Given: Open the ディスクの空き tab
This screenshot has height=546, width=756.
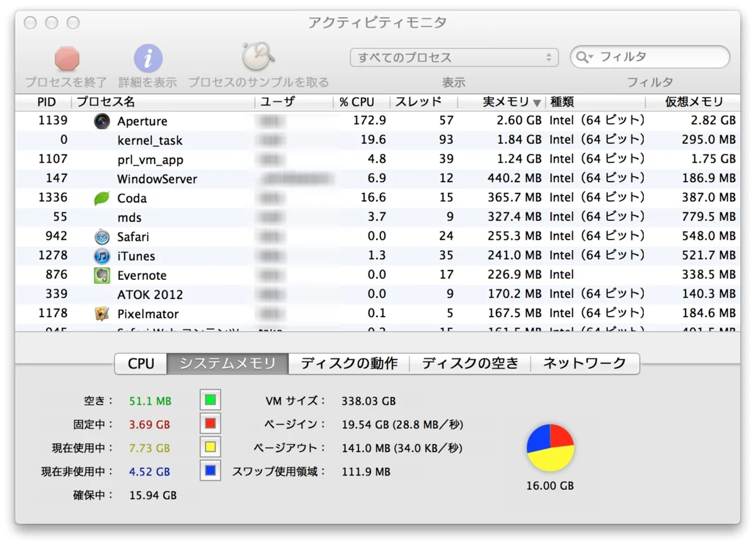Looking at the screenshot, I should 470,364.
